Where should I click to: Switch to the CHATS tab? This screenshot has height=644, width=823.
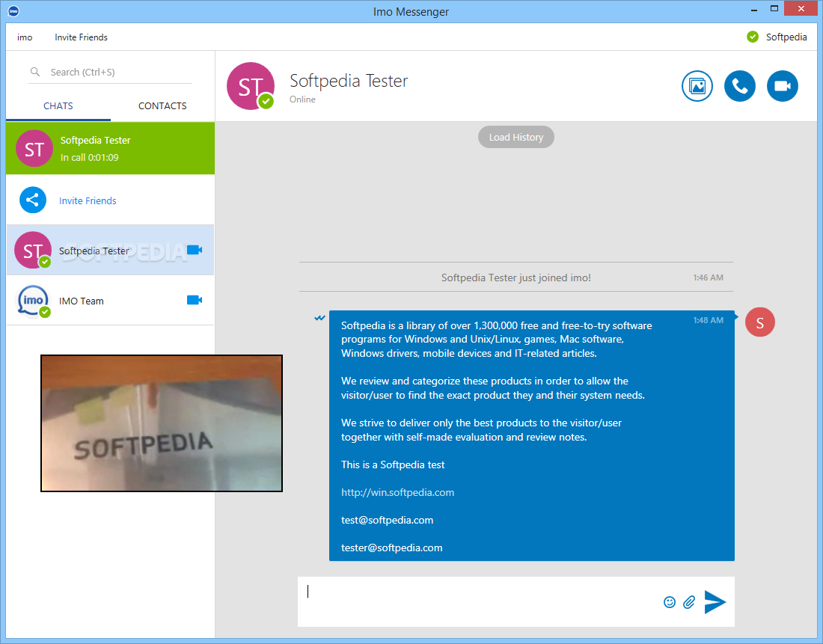click(58, 106)
